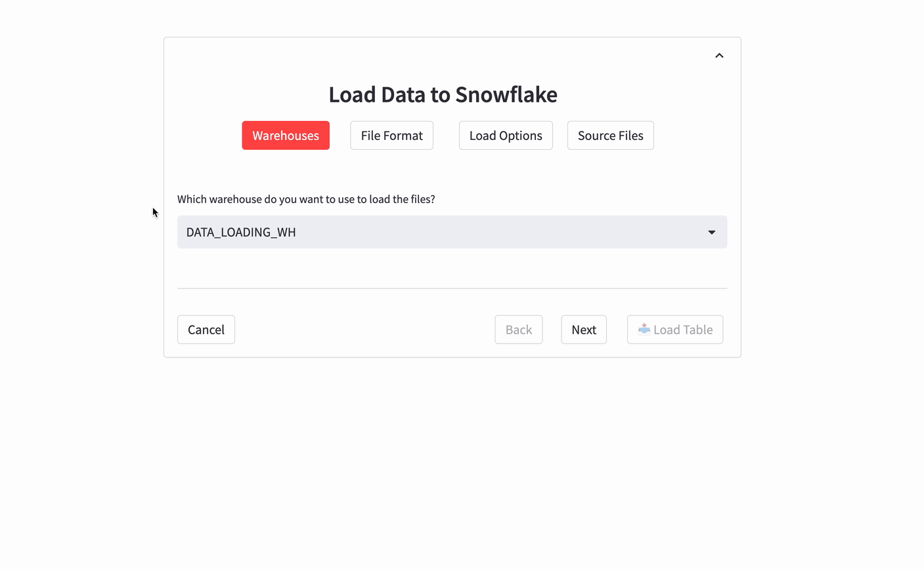Screen dimensions: 924x569
Task: Click the warehouse dropdown caret arrow
Action: 711,232
